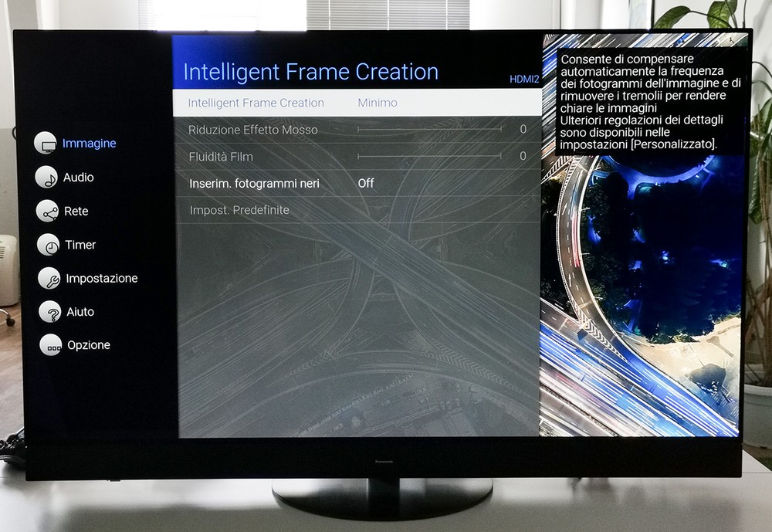This screenshot has width=772, height=532.
Task: Select the Inserim. fotogrammi neri label
Action: click(254, 184)
